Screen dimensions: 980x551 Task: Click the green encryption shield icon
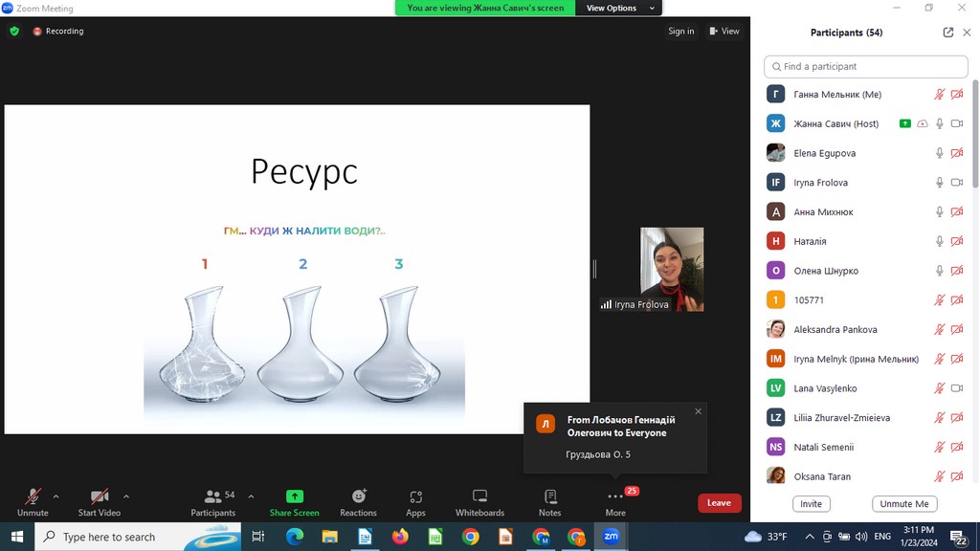click(14, 31)
